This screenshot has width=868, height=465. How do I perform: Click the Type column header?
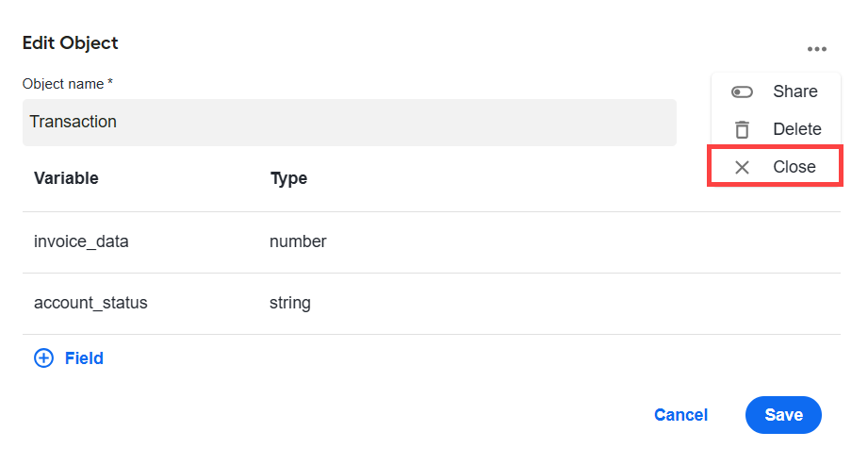[288, 178]
